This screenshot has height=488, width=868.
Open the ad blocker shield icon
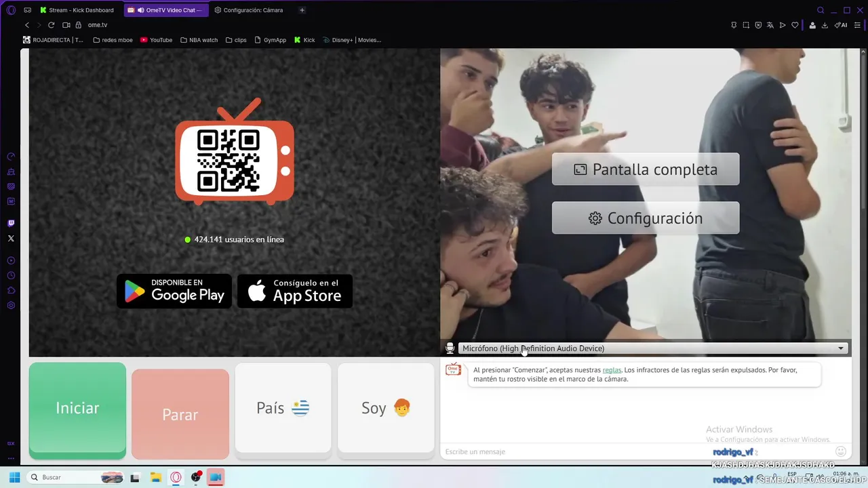click(x=758, y=25)
